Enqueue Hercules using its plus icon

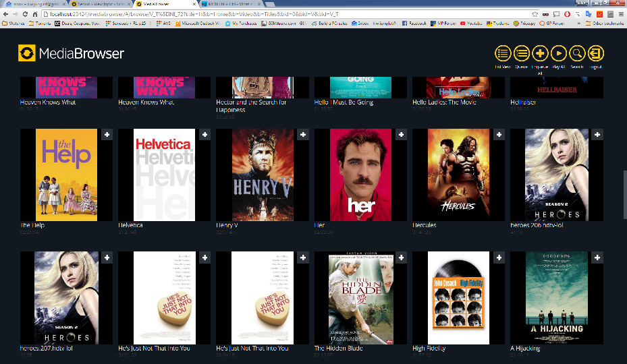499,135
